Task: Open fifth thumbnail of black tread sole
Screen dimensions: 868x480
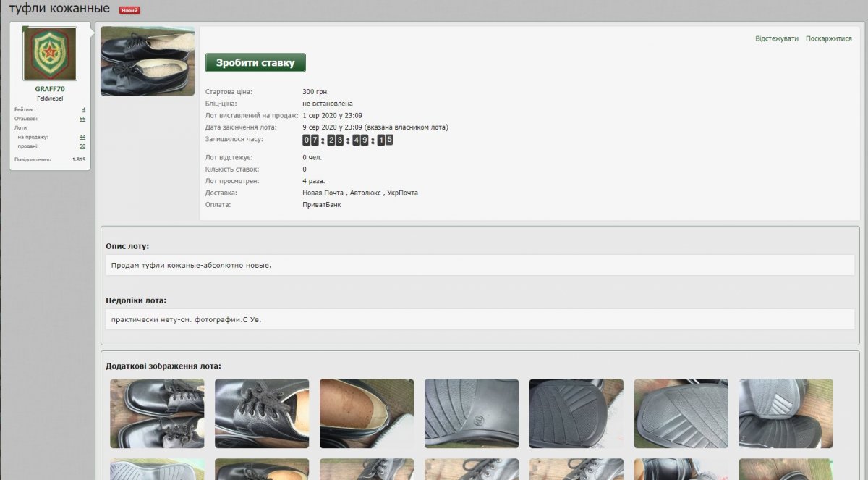Action: click(576, 413)
